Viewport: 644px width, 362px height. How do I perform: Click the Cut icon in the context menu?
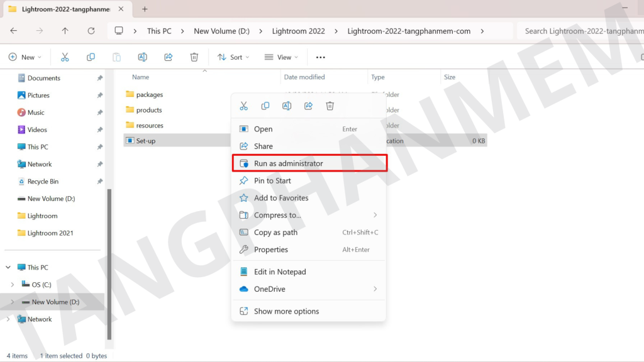pos(243,106)
